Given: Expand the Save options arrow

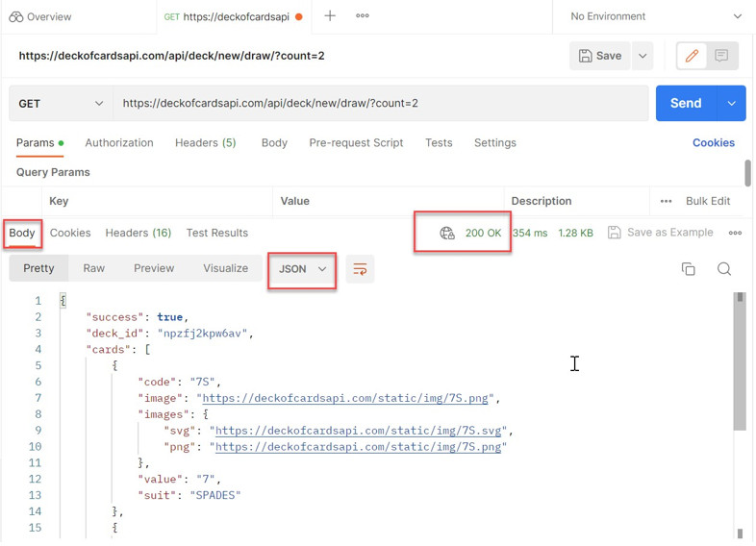Looking at the screenshot, I should (x=643, y=56).
